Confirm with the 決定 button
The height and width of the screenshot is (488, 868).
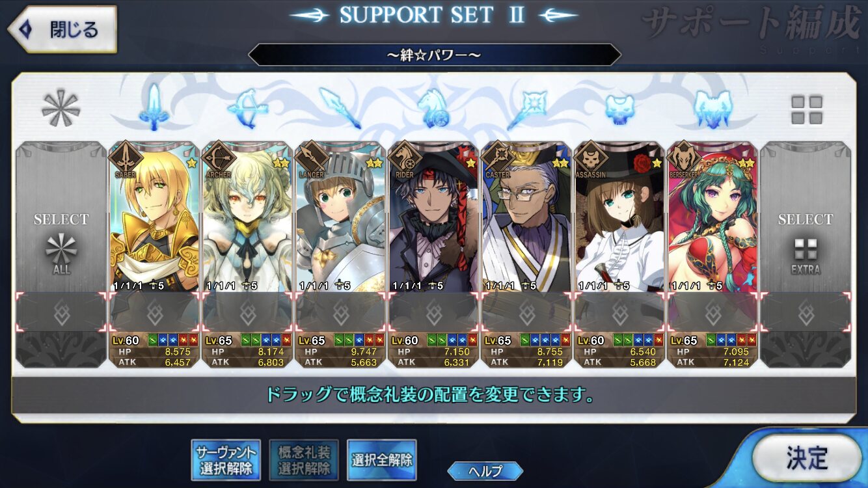(x=807, y=458)
